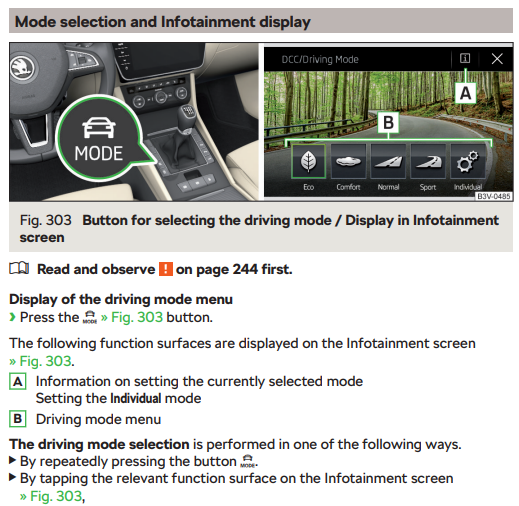The width and height of the screenshot is (519, 506).
Task: Click the B callout label above mode menu
Action: pyautogui.click(x=388, y=122)
